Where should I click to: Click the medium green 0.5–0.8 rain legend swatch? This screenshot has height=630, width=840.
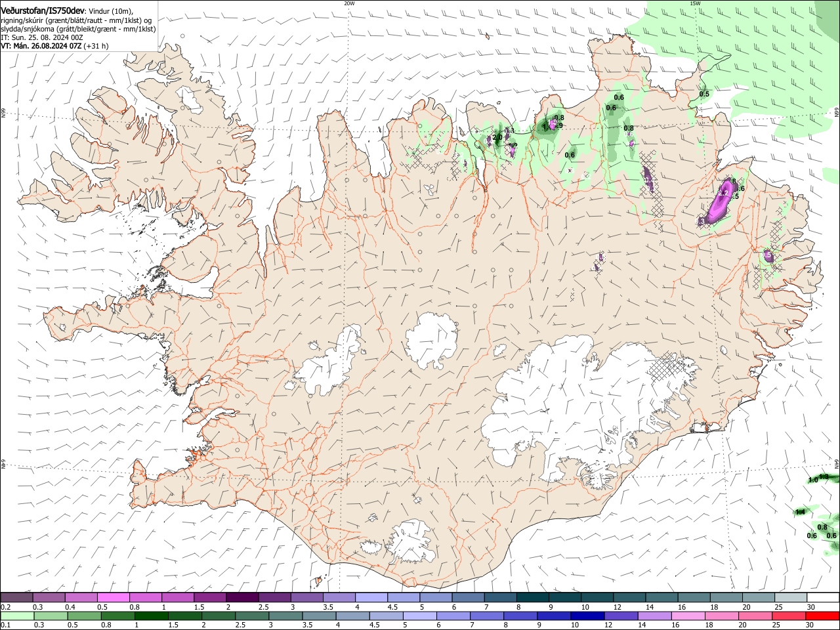(x=84, y=616)
